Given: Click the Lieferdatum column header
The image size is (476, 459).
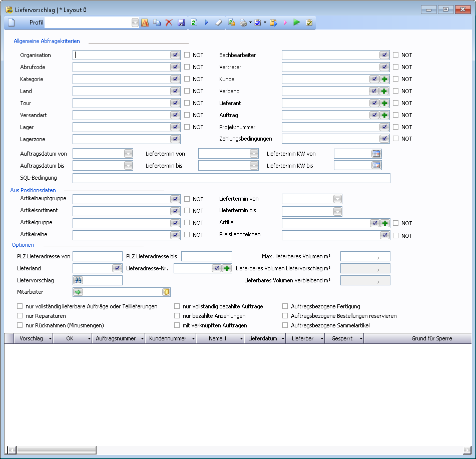Looking at the screenshot, I should pyautogui.click(x=263, y=338).
